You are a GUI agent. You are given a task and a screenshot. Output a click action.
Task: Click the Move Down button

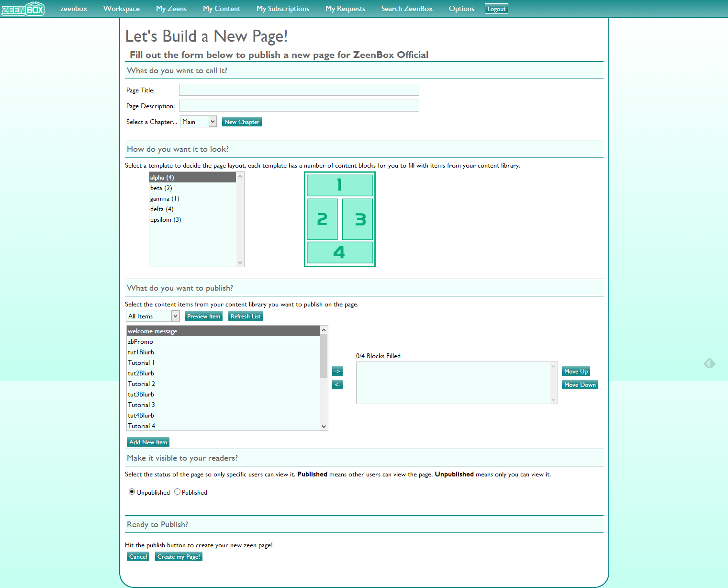[x=580, y=384]
